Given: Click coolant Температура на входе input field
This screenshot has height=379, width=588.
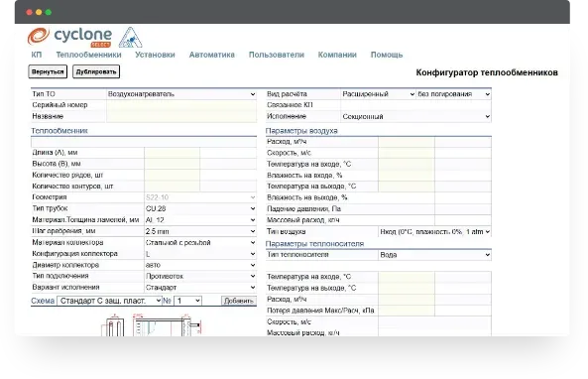Looking at the screenshot, I should click(407, 277).
